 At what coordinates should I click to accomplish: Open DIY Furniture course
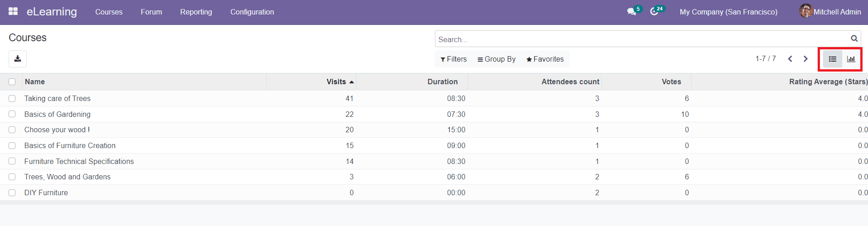46,192
